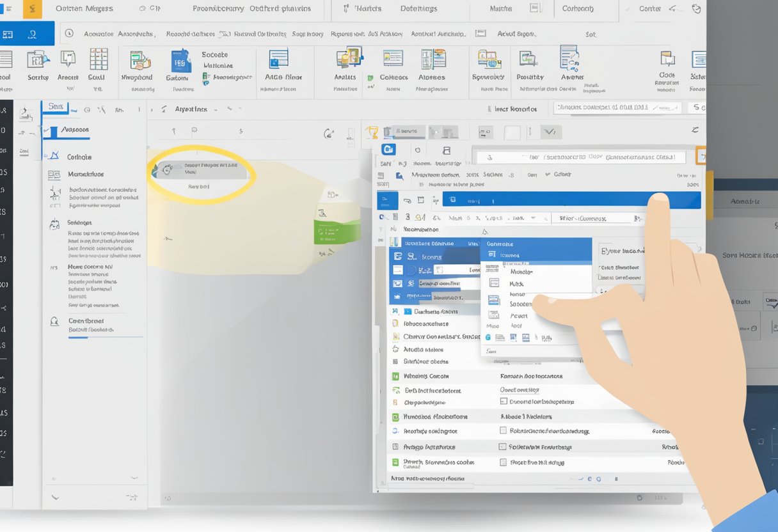Expand the Aryestincs dropdown in the toolbar
This screenshot has height=532, width=778.
pos(200,109)
